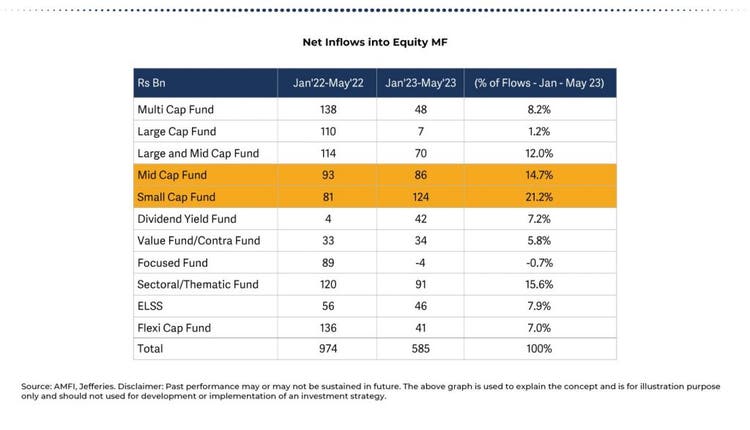
Task: Select the 'Rs Bn' header cell
Action: (151, 82)
